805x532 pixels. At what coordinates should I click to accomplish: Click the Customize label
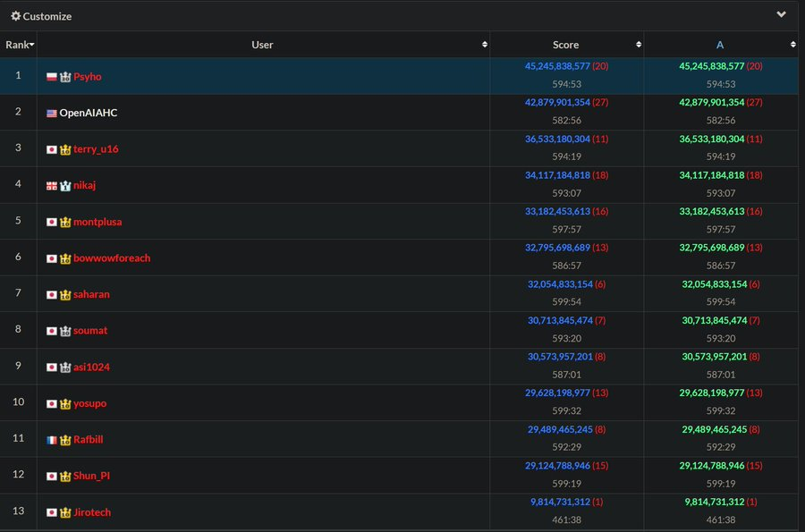coord(47,16)
